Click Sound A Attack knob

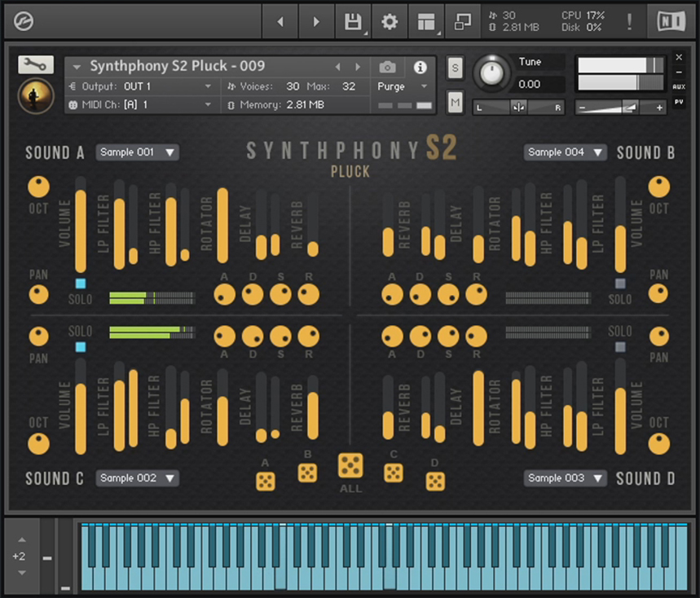225,295
